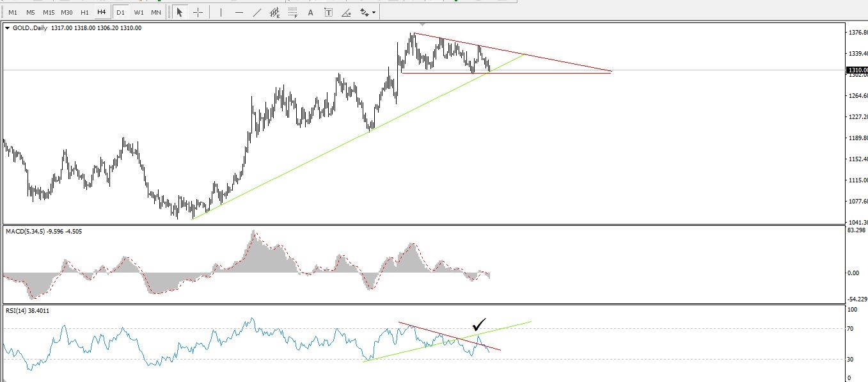The height and width of the screenshot is (382, 868).
Task: Click the checkmark annotation on RSI panel
Action: 480,324
